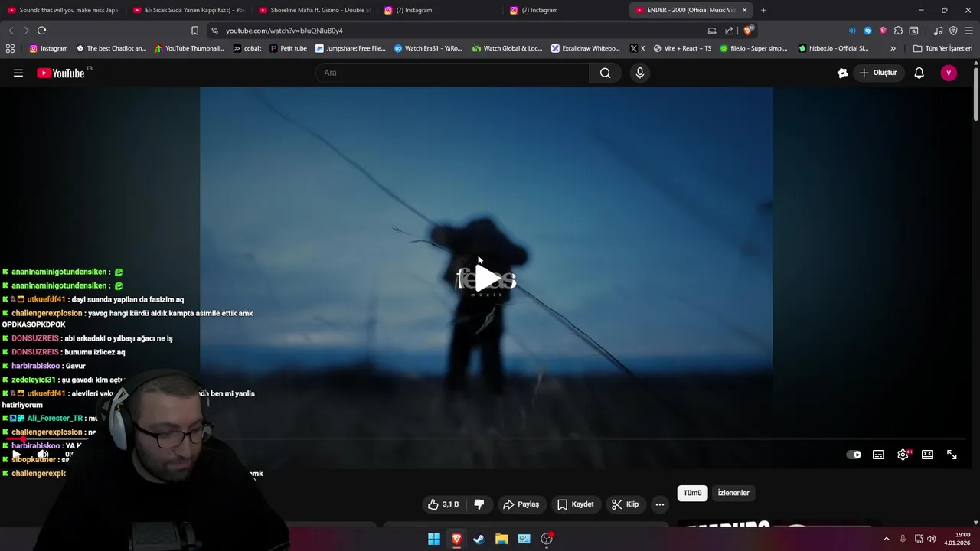The width and height of the screenshot is (980, 551).
Task: Open the account avatar menu
Action: [949, 73]
